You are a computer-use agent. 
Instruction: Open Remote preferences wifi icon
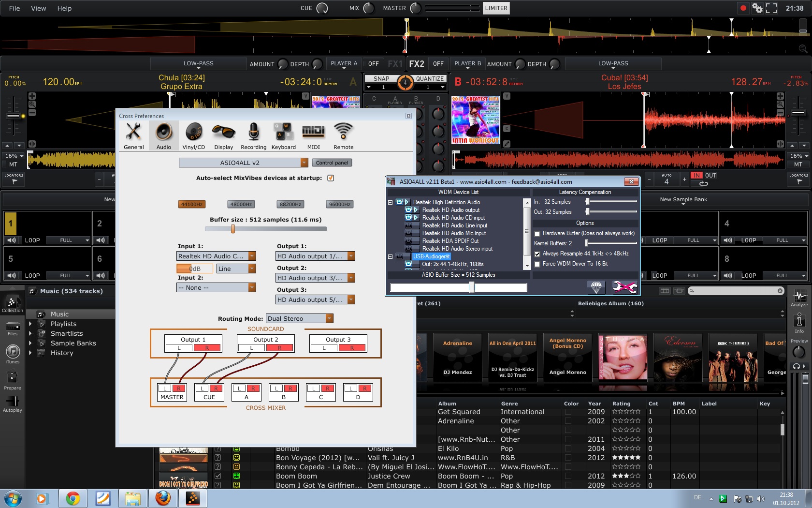click(x=343, y=135)
